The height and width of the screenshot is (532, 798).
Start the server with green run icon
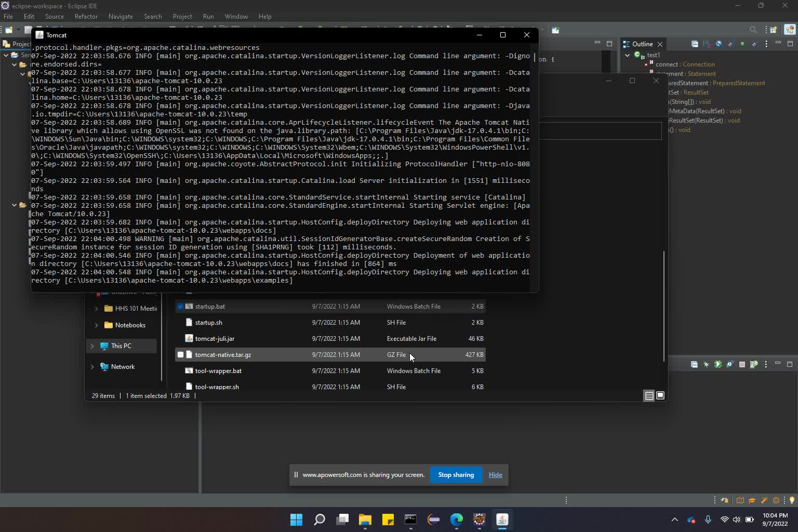pyautogui.click(x=718, y=365)
